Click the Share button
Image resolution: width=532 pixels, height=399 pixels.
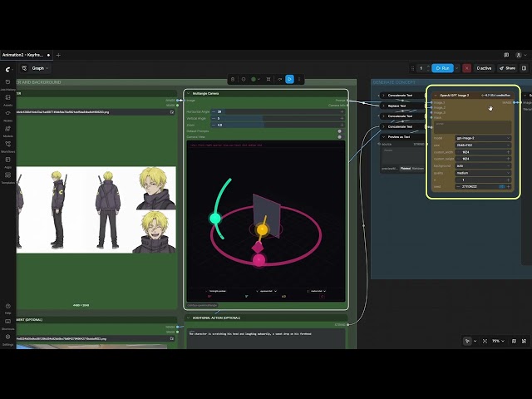(x=507, y=68)
